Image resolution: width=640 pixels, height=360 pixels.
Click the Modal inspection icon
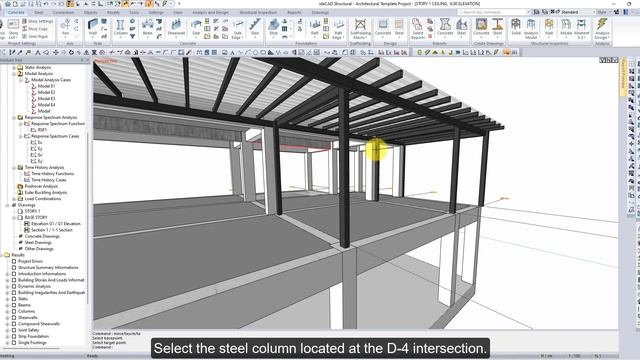pyautogui.click(x=566, y=27)
